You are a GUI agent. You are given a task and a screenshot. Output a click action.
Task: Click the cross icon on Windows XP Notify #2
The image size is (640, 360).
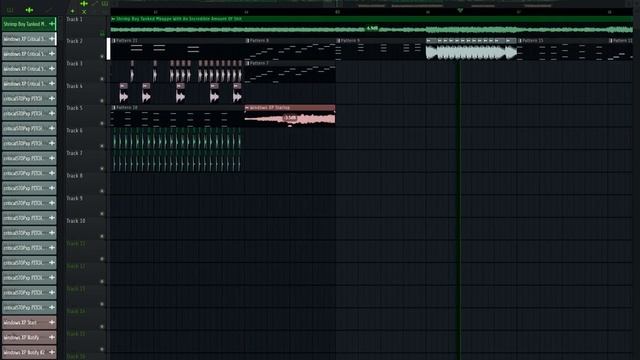52,352
